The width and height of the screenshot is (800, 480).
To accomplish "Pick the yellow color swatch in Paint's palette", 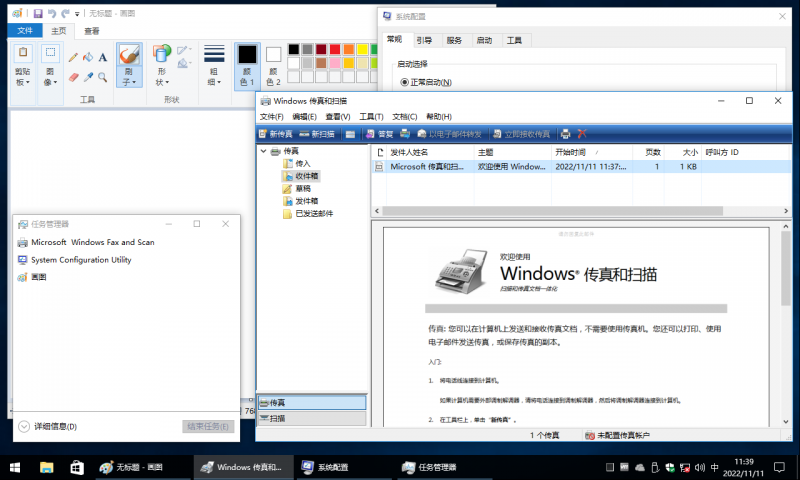I will (x=362, y=49).
